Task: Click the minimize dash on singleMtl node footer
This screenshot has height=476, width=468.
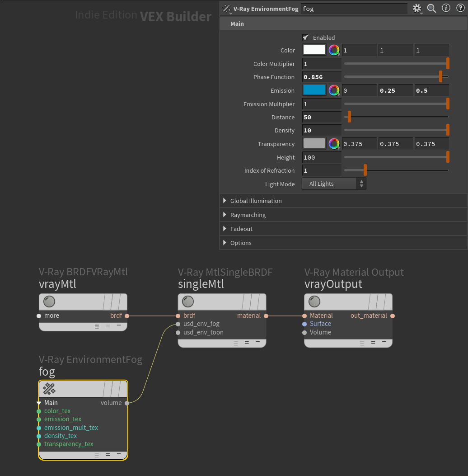Action: [x=257, y=342]
